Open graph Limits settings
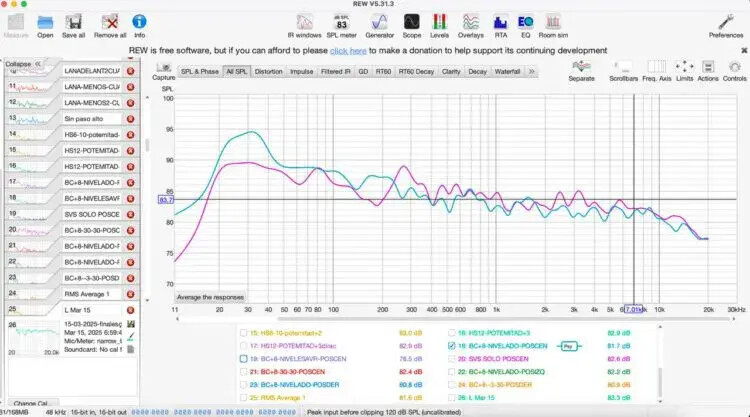The height and width of the screenshot is (417, 750). click(684, 71)
